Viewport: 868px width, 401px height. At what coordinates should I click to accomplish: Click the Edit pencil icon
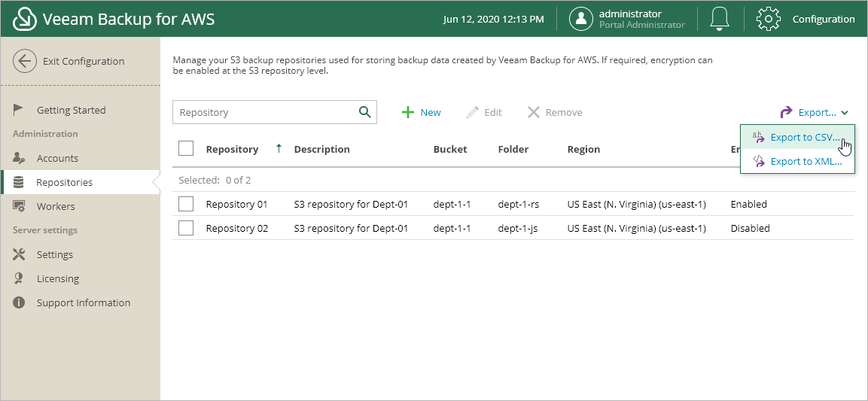tap(472, 112)
